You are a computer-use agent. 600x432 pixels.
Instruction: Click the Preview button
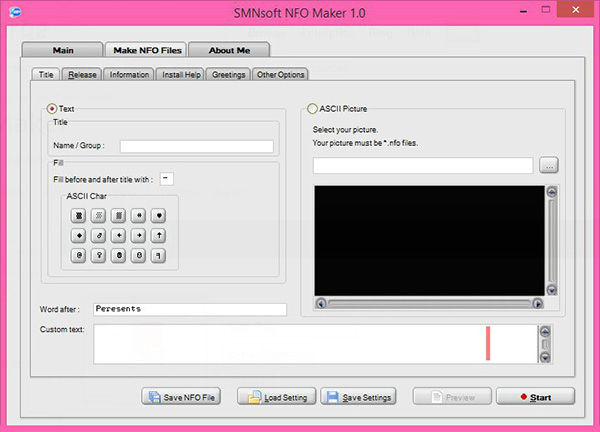452,397
